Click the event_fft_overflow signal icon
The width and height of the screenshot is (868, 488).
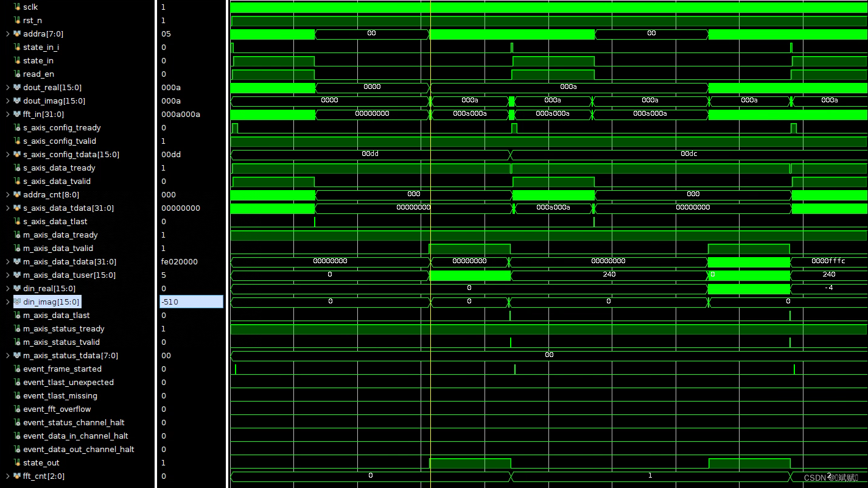pyautogui.click(x=17, y=409)
